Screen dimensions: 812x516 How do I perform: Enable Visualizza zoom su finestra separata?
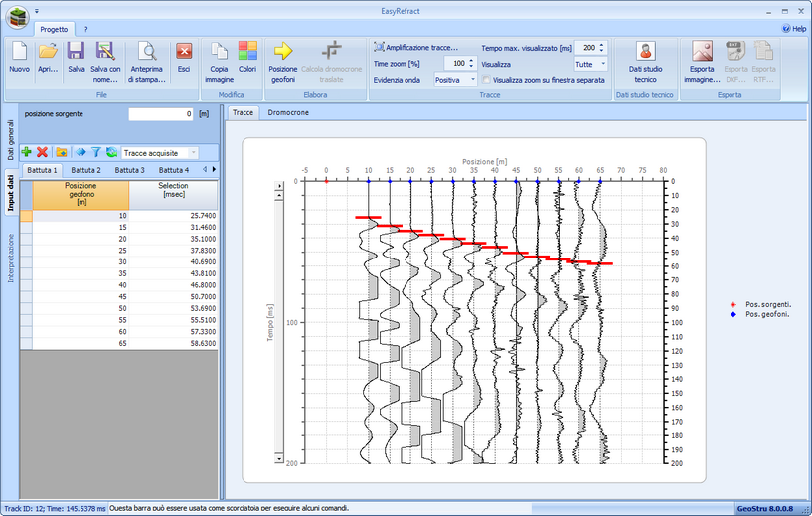[x=487, y=80]
